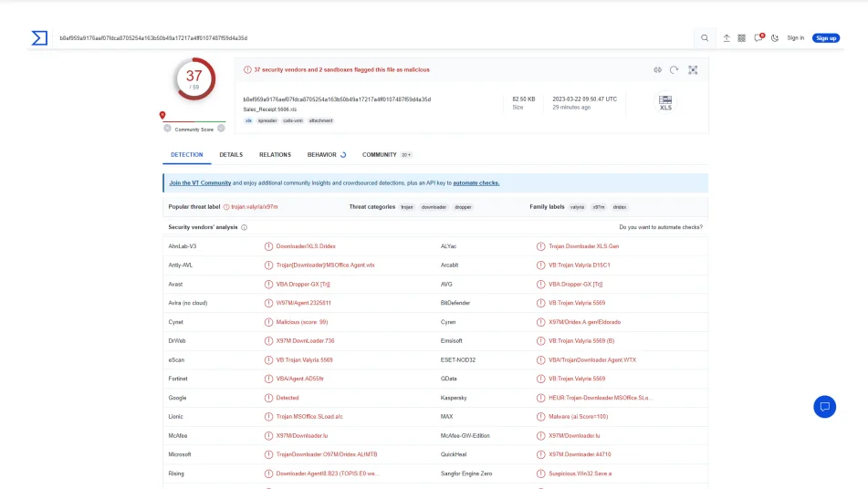Click the ALYac malicious alert icon
Image resolution: width=868 pixels, height=489 pixels.
pyautogui.click(x=541, y=246)
